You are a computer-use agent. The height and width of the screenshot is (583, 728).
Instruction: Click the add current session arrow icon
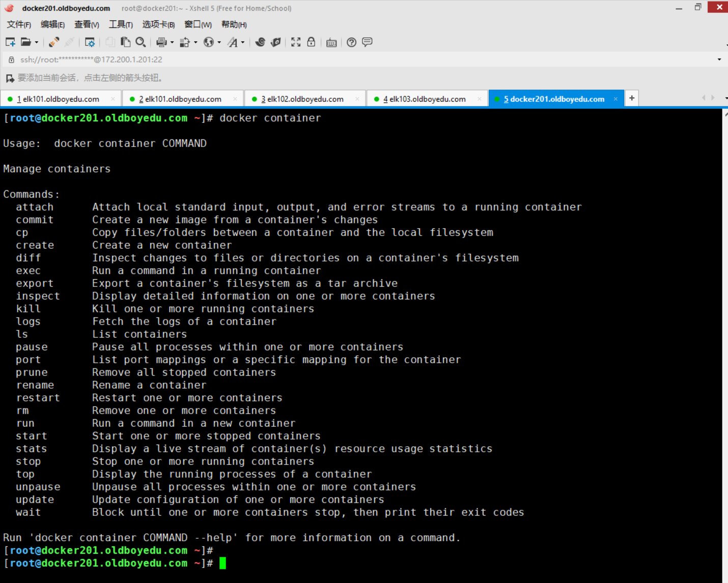point(10,78)
